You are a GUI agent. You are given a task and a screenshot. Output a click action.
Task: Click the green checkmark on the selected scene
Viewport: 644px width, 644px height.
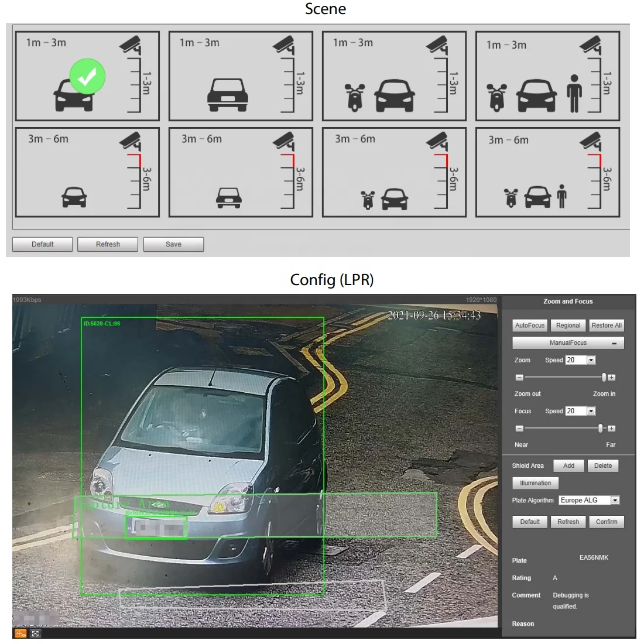click(x=86, y=76)
